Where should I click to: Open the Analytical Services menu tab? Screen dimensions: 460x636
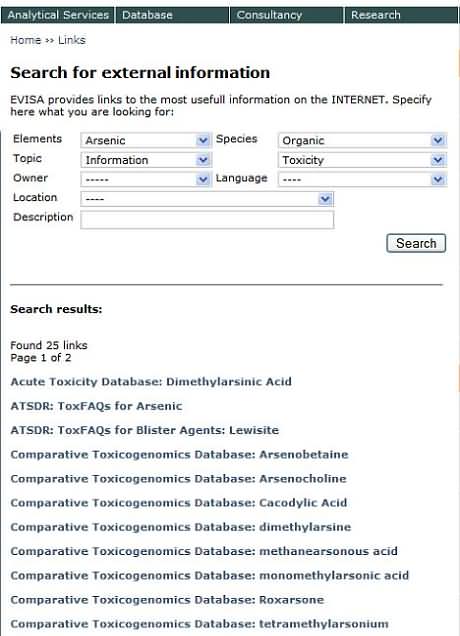(58, 15)
